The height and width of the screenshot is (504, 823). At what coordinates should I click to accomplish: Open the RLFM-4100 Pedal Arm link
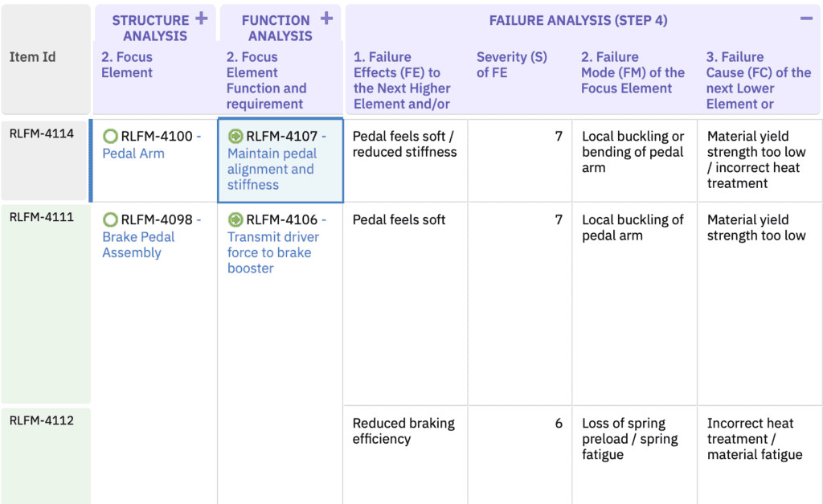[133, 154]
